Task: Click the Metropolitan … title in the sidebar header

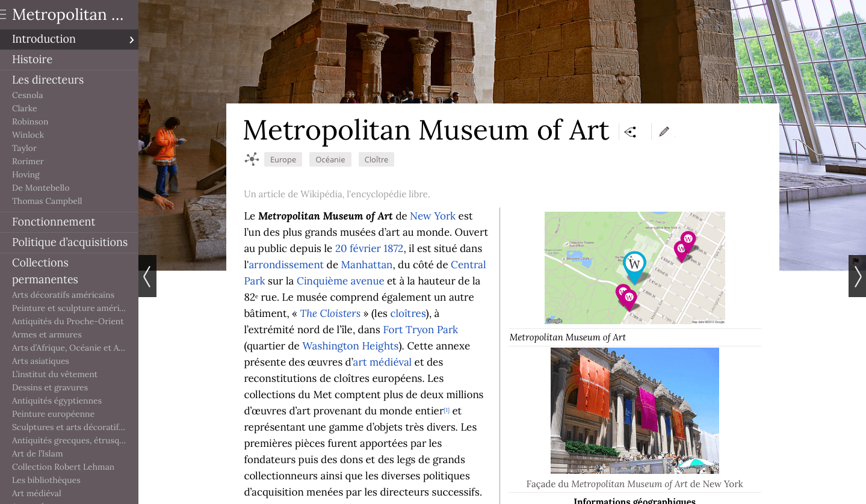Action: (67, 15)
